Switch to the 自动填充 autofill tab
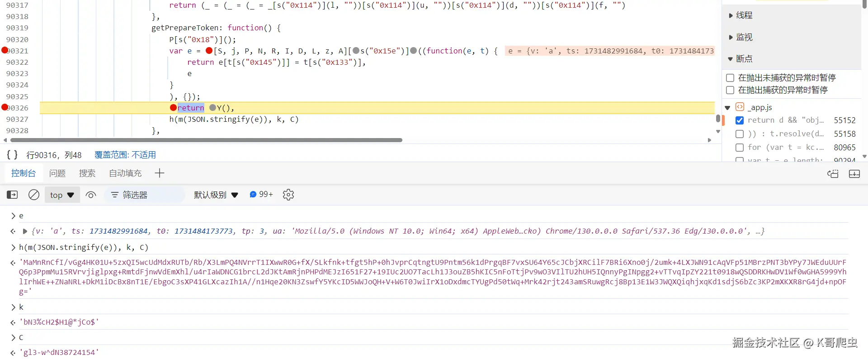 point(125,173)
